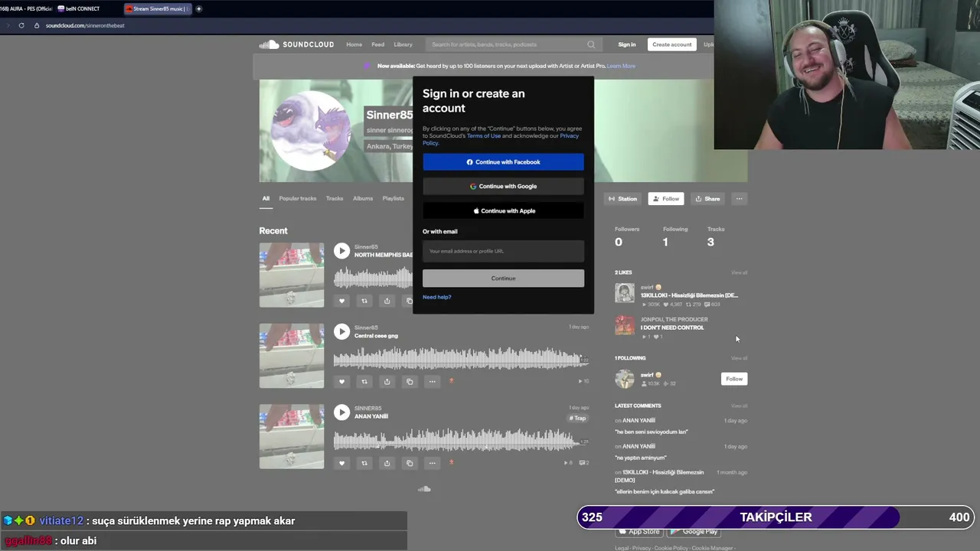Click Continue with Apple
Screen dimensions: 980x551
point(503,210)
